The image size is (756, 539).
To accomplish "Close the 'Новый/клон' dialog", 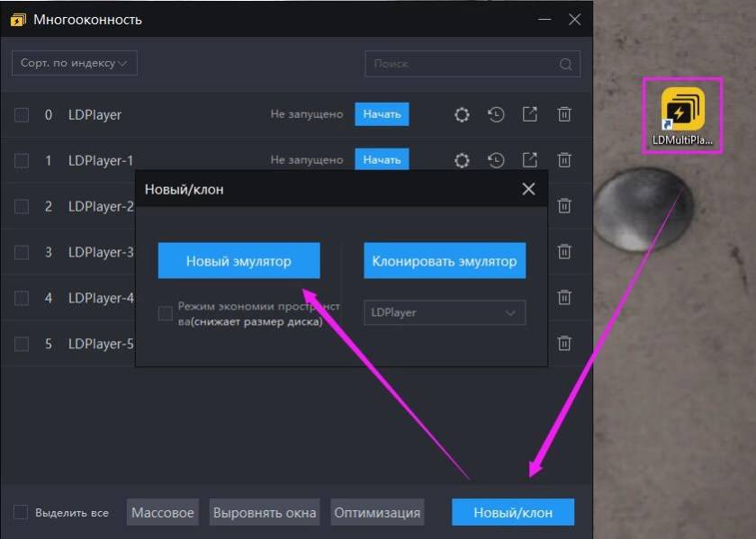I will [528, 189].
